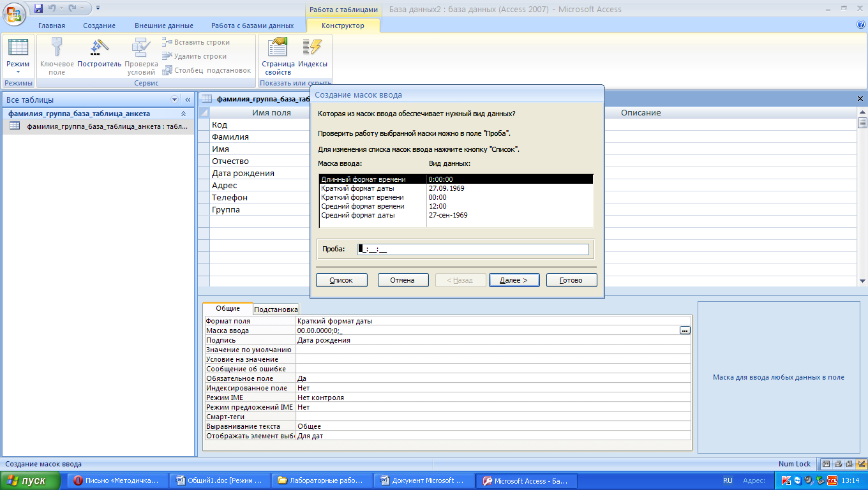
Task: Click inside the Проба test field
Action: coord(473,249)
